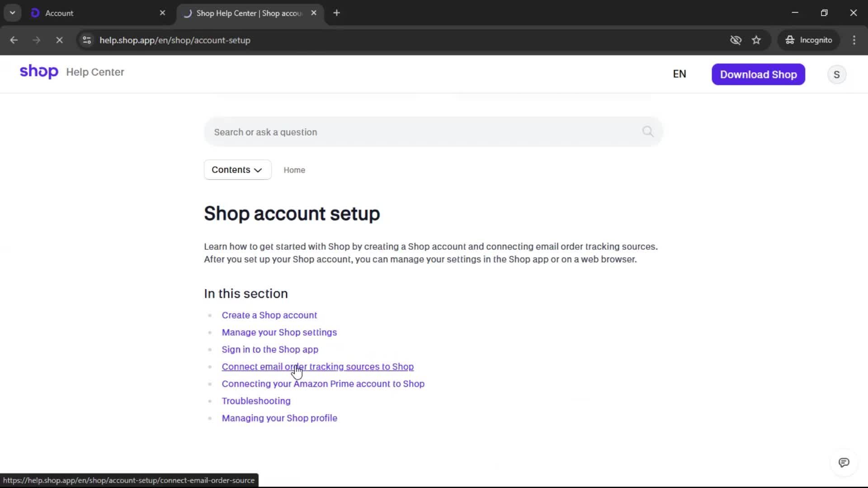Open Chrome's three-dot menu
Image resolution: width=868 pixels, height=488 pixels.
854,40
